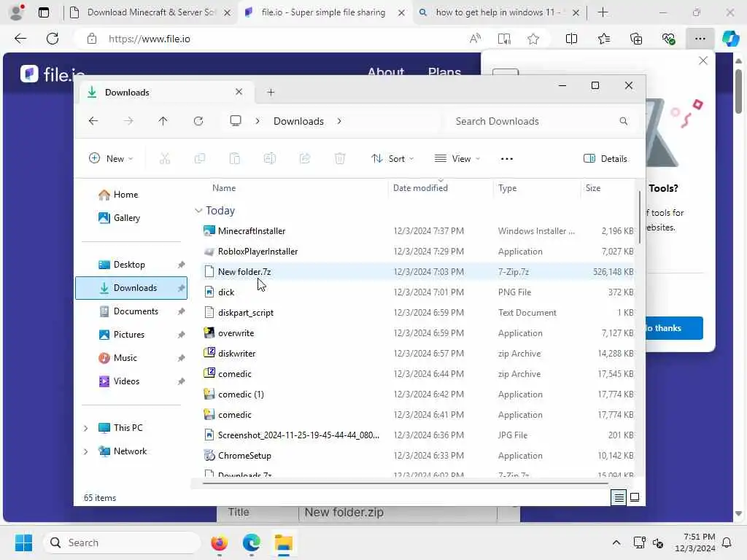Open Edge split screen icon
The image size is (747, 560).
(x=571, y=39)
